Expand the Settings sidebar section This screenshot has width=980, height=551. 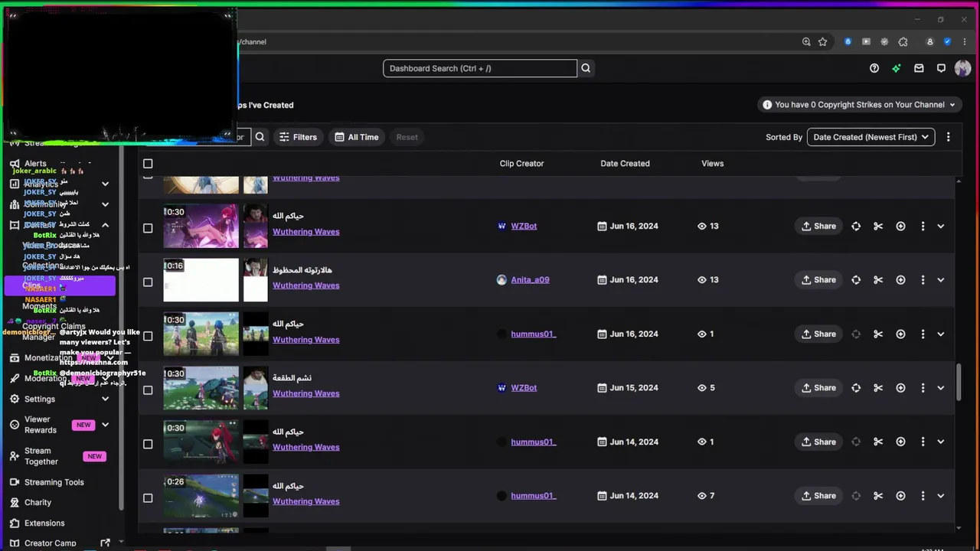105,399
